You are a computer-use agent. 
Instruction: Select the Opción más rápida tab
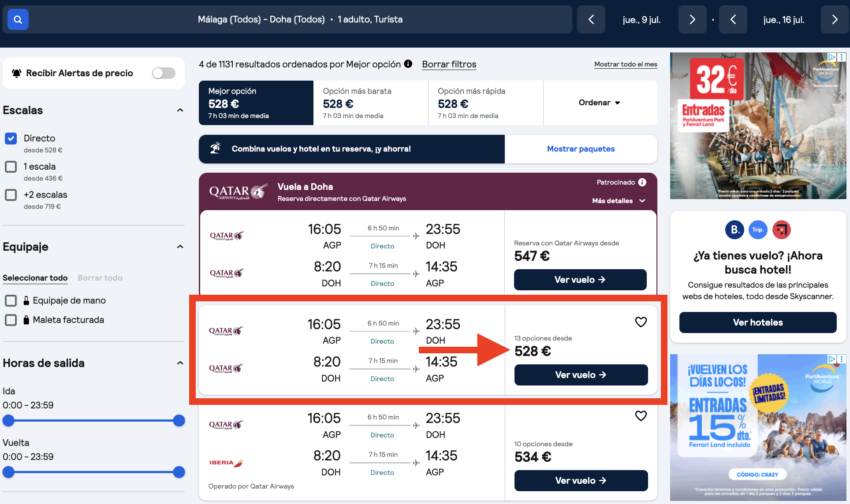click(x=472, y=103)
